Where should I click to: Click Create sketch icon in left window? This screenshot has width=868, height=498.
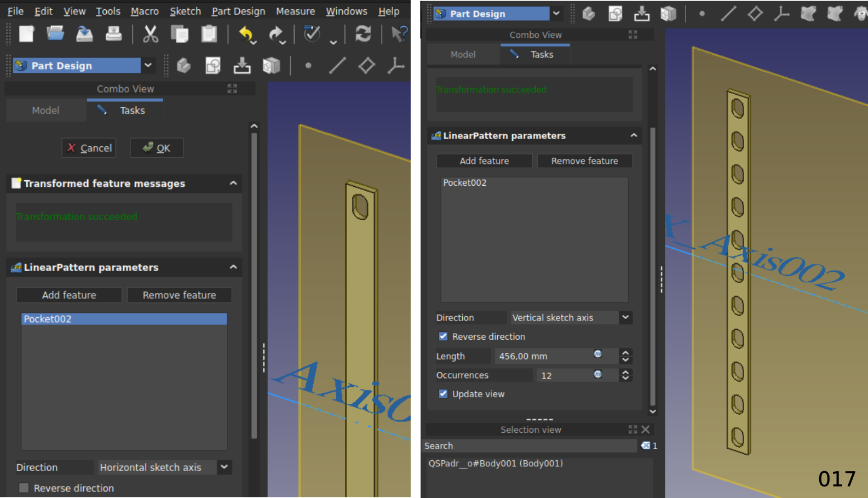213,66
